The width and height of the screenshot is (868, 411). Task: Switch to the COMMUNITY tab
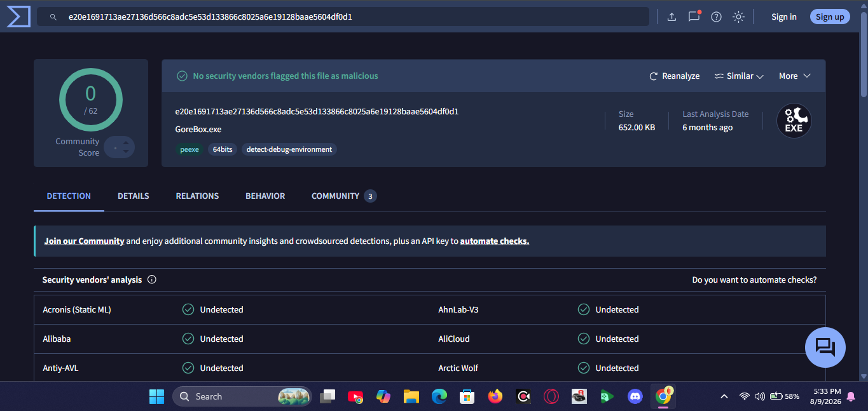[x=344, y=196]
